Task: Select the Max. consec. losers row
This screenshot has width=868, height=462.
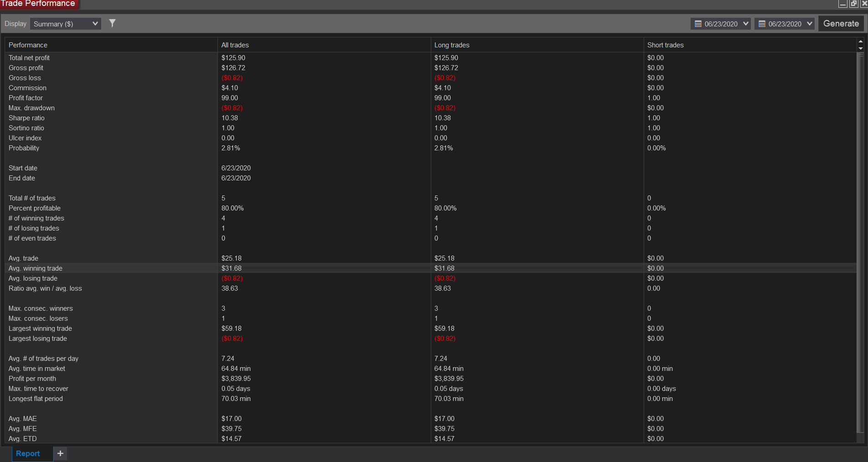Action: (430, 318)
